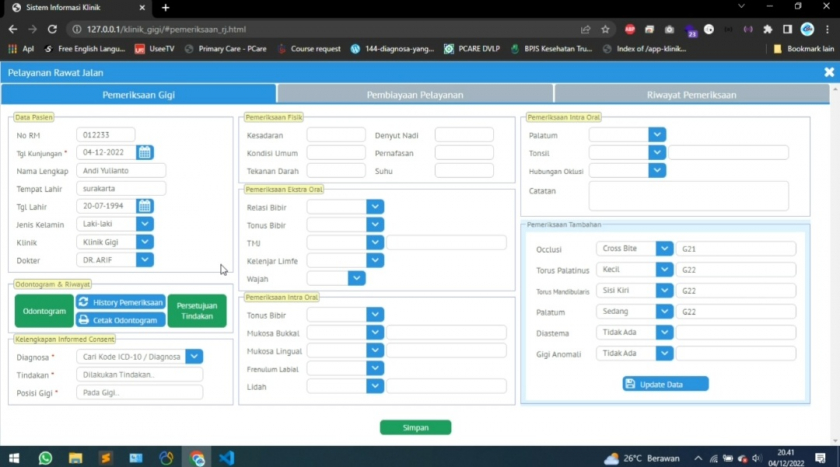
Task: Open the Diagnosa ICD-10 dropdown
Action: tap(194, 356)
